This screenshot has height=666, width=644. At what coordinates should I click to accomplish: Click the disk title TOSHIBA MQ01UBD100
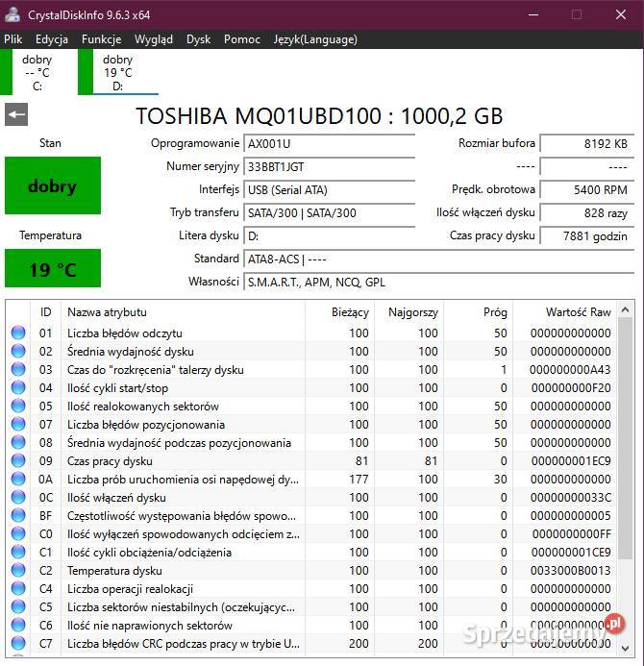click(x=319, y=116)
